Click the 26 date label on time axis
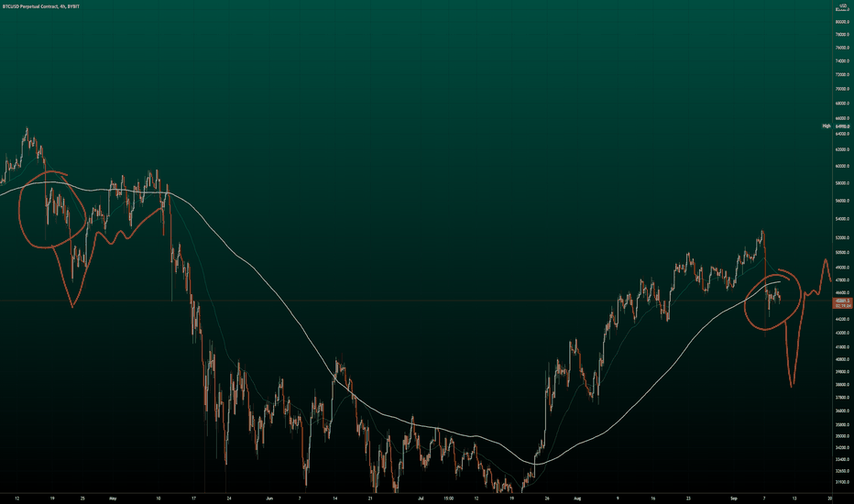 click(x=547, y=498)
